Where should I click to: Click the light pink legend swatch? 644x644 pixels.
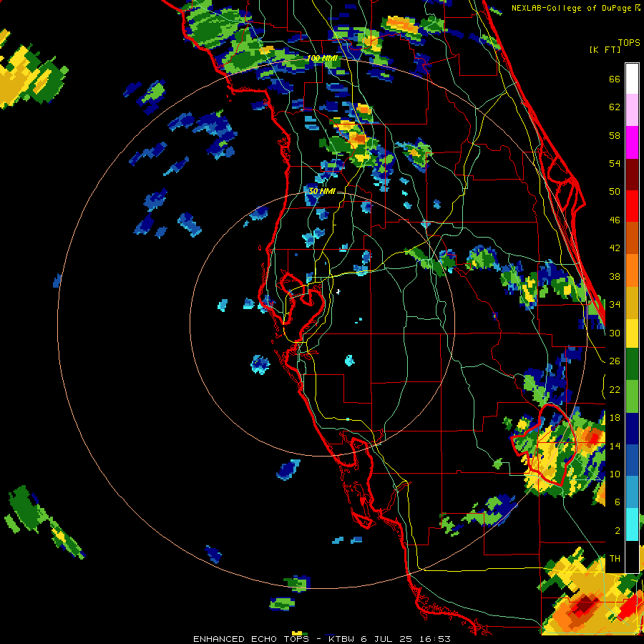632,110
